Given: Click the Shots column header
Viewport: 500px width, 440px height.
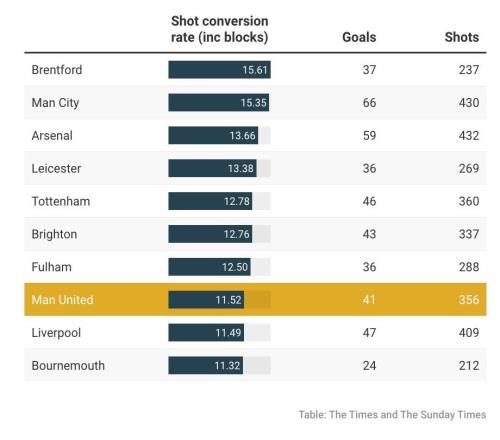Looking at the screenshot, I should (x=462, y=37).
